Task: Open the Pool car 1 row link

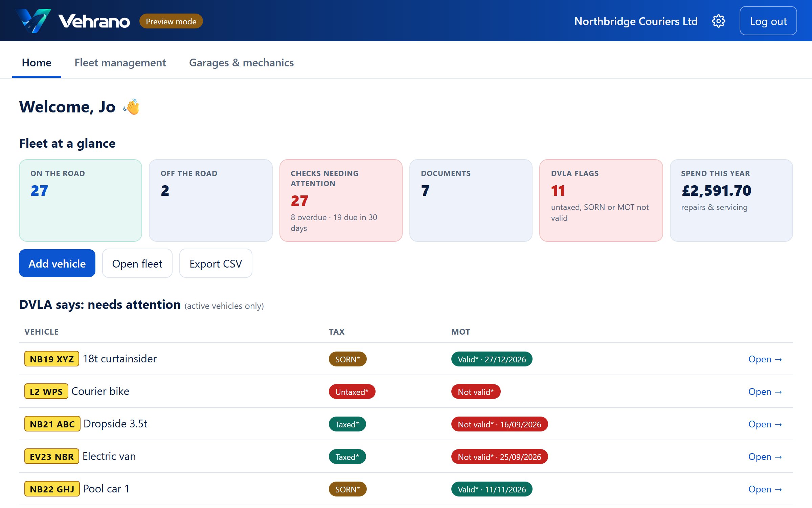Action: tap(765, 489)
